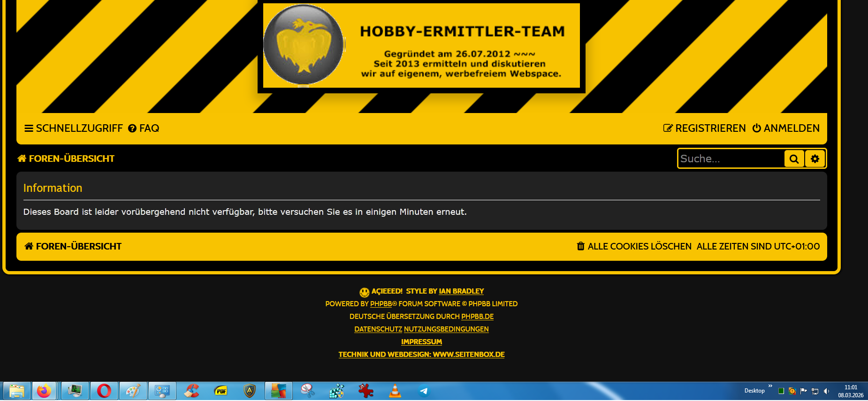
Task: Open Windows Explorer from the taskbar
Action: 17,391
